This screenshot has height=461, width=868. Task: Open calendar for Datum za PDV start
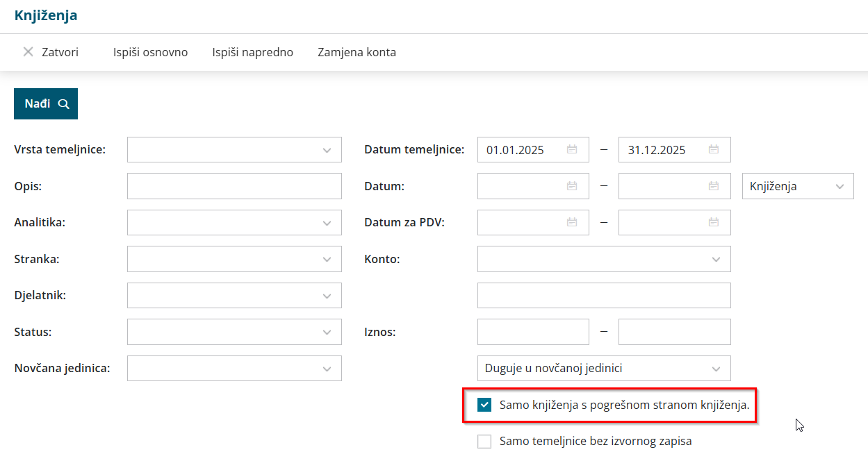[572, 222]
